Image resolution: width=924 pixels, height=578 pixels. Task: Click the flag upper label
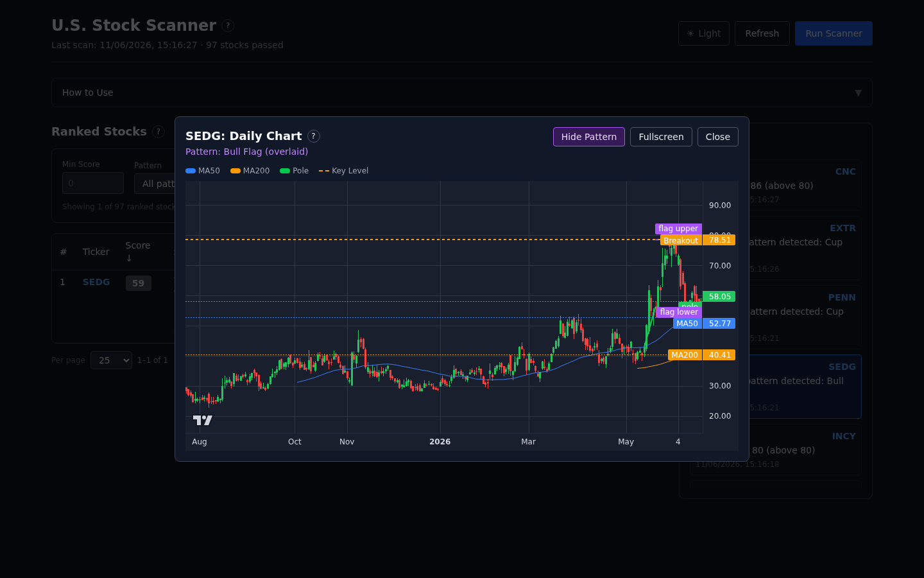click(678, 229)
